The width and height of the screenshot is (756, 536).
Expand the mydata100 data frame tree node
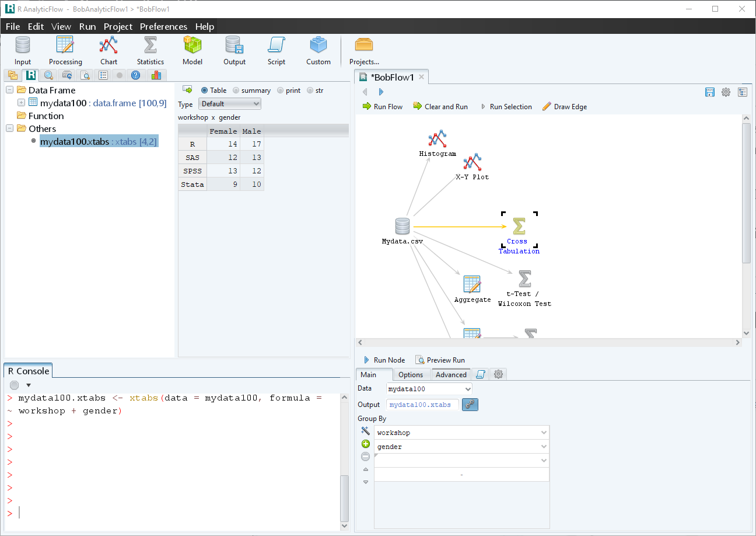click(x=22, y=103)
